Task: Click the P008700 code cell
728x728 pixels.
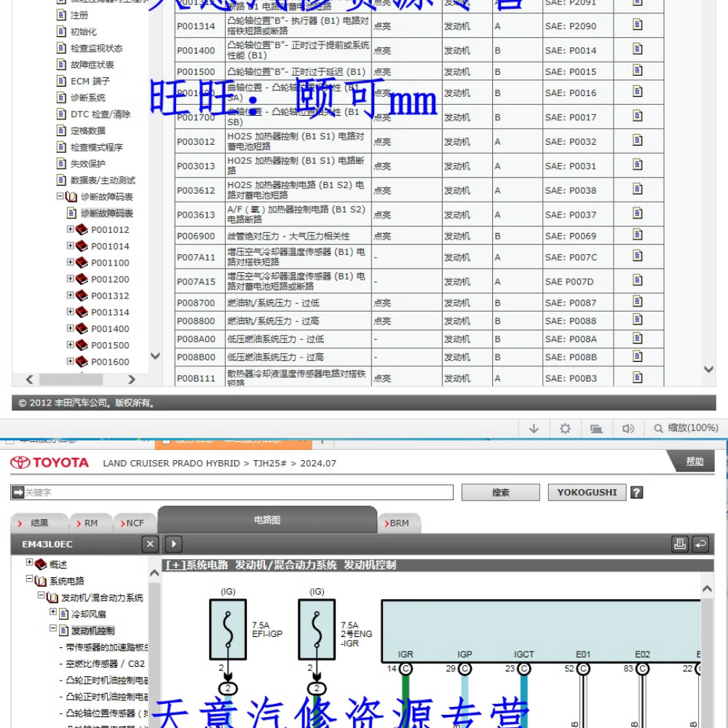Action: [x=200, y=303]
